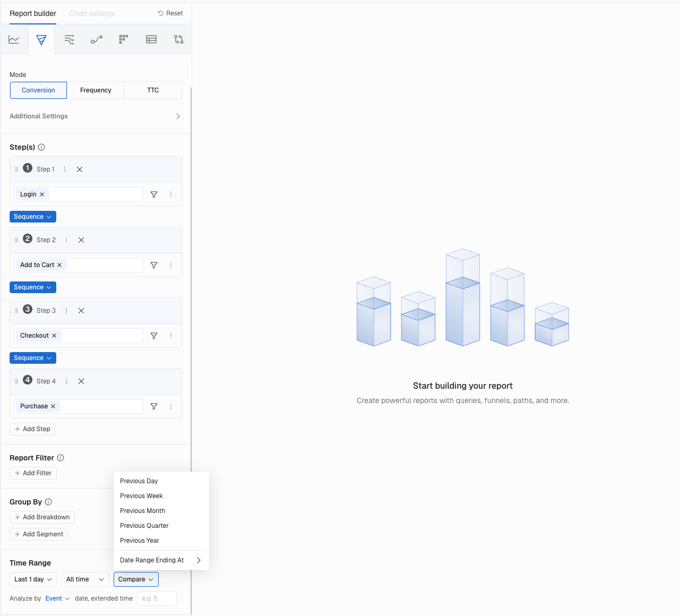Open Sequence dropdown below Step 3

33,358
